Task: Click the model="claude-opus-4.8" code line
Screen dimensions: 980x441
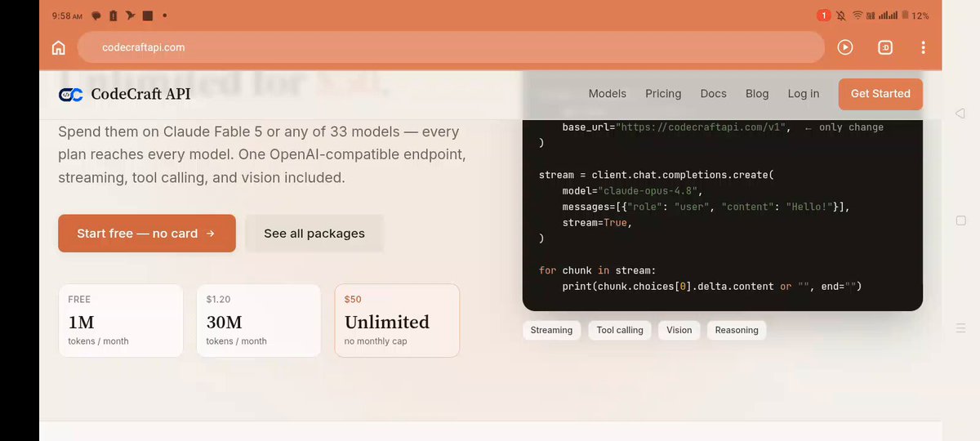Action: click(632, 191)
